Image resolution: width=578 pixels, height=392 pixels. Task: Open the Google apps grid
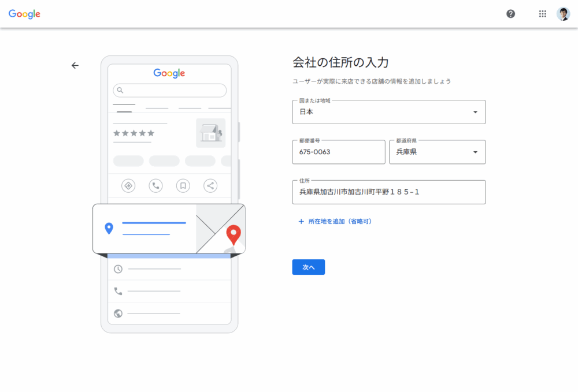pyautogui.click(x=542, y=14)
